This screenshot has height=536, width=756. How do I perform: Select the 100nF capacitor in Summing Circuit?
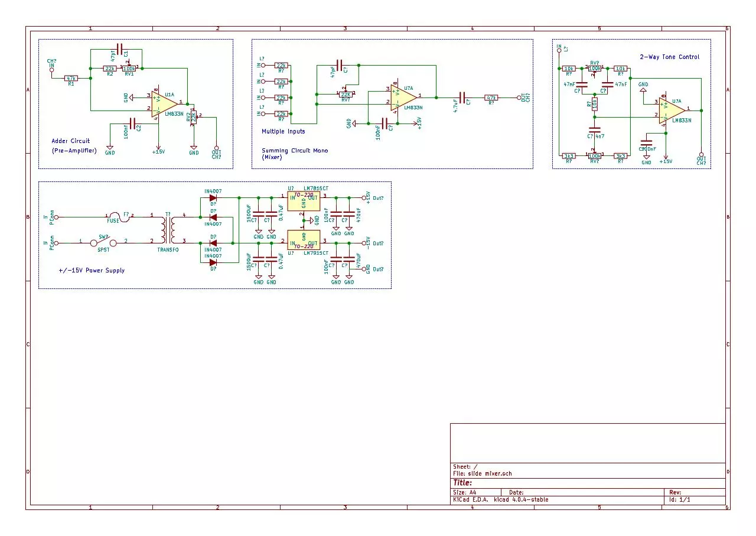[385, 124]
